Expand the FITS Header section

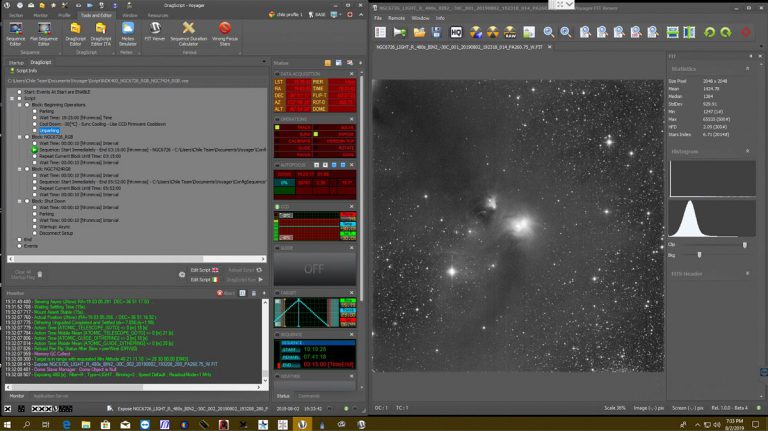click(747, 274)
